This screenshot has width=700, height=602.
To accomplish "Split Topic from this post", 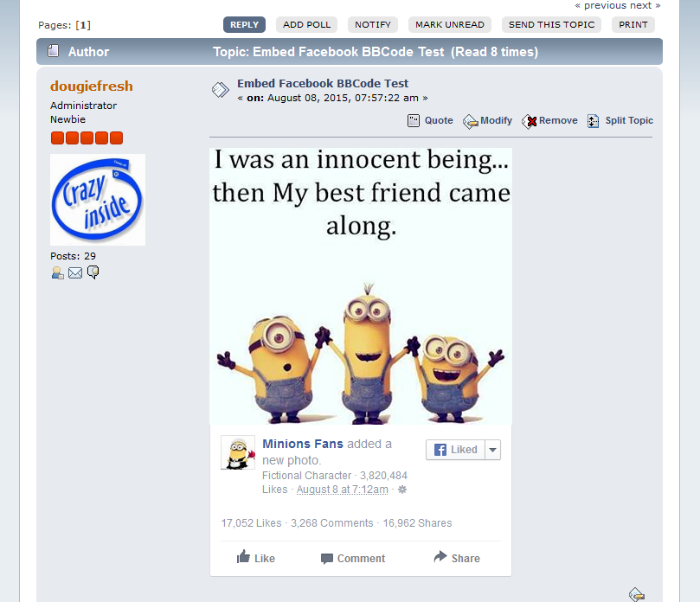I will click(x=620, y=120).
